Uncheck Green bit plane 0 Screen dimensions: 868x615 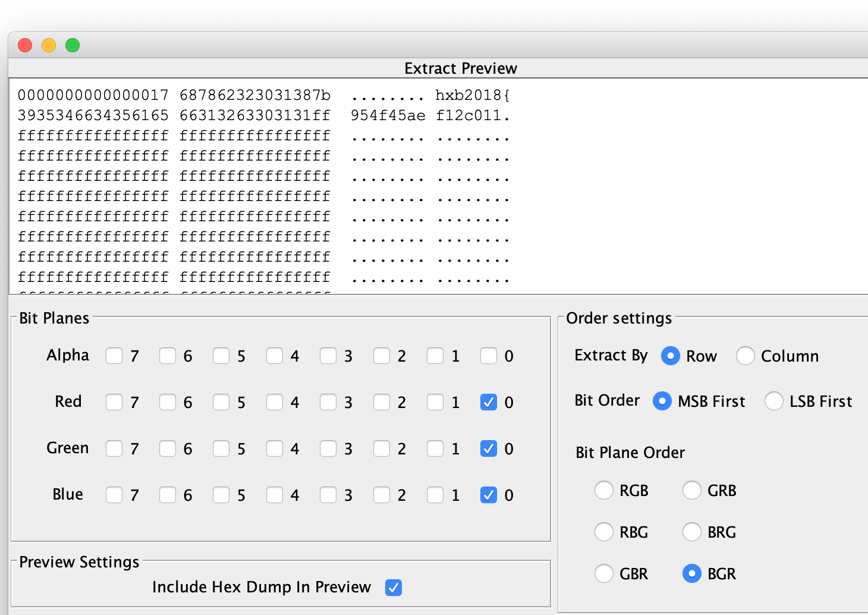pyautogui.click(x=489, y=448)
